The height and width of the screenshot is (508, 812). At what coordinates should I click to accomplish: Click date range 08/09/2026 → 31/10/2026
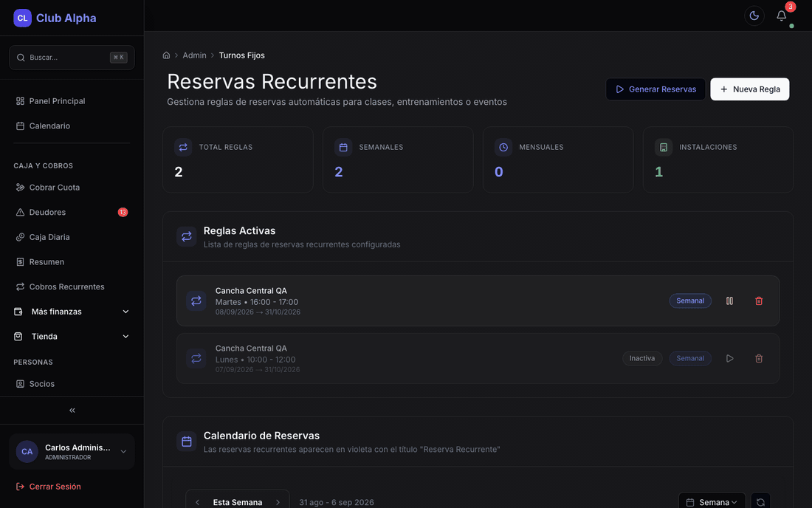(x=258, y=312)
